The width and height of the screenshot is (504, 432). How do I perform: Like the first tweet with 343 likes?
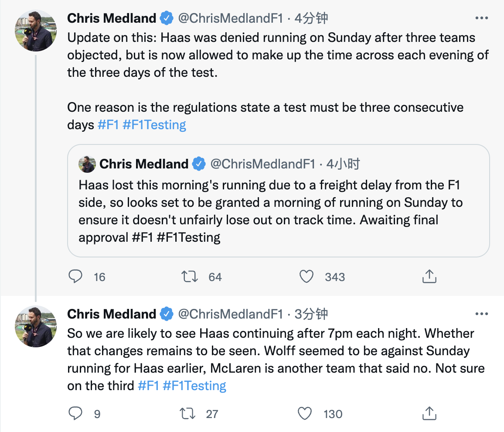pyautogui.click(x=307, y=276)
